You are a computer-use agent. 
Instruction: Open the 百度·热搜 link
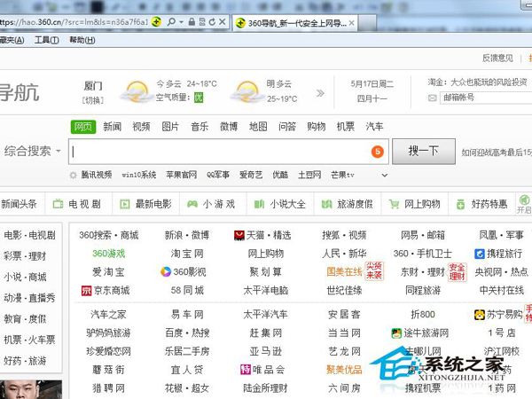[x=187, y=333]
